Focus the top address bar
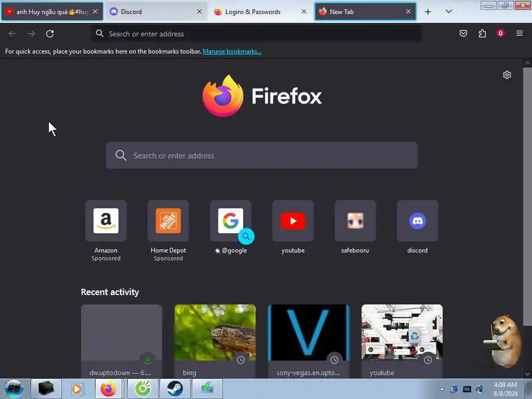The width and height of the screenshot is (532, 399). coord(257,34)
